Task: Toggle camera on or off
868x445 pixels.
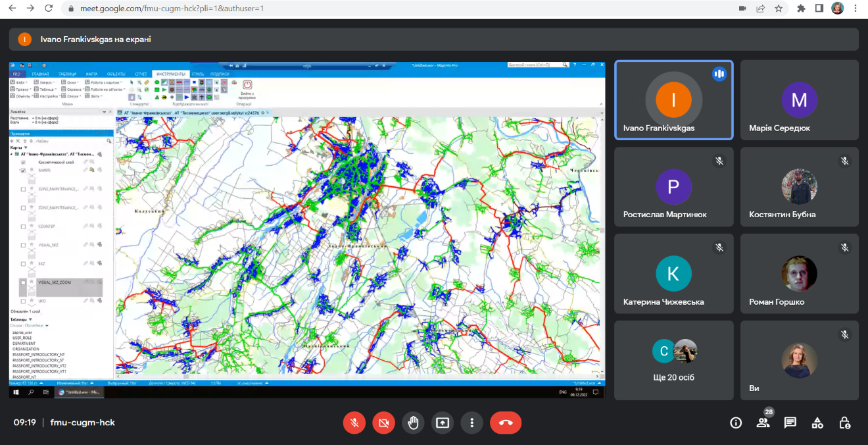Action: [x=383, y=423]
